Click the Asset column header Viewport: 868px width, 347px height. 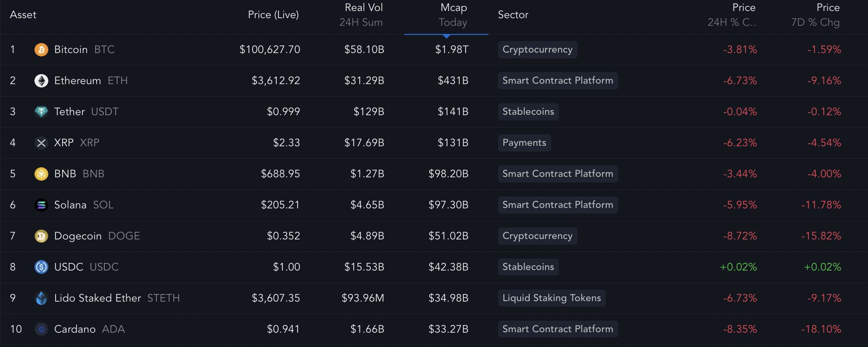pyautogui.click(x=23, y=15)
